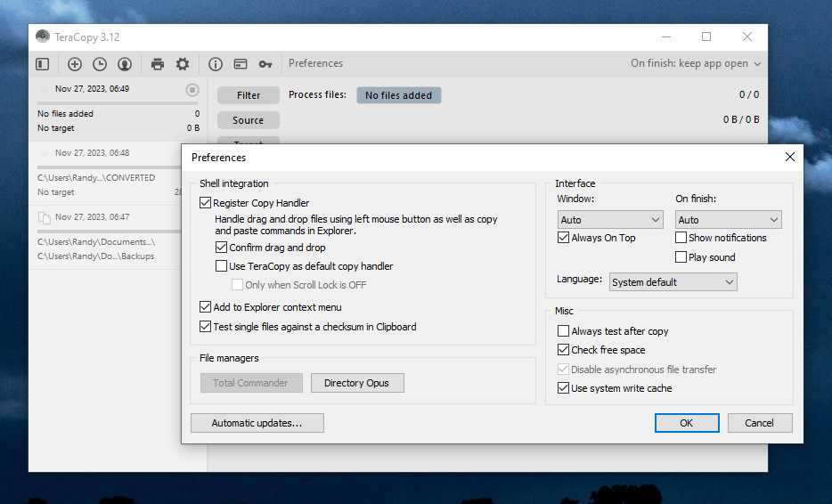Confirm preferences with OK
832x504 pixels.
tap(687, 423)
